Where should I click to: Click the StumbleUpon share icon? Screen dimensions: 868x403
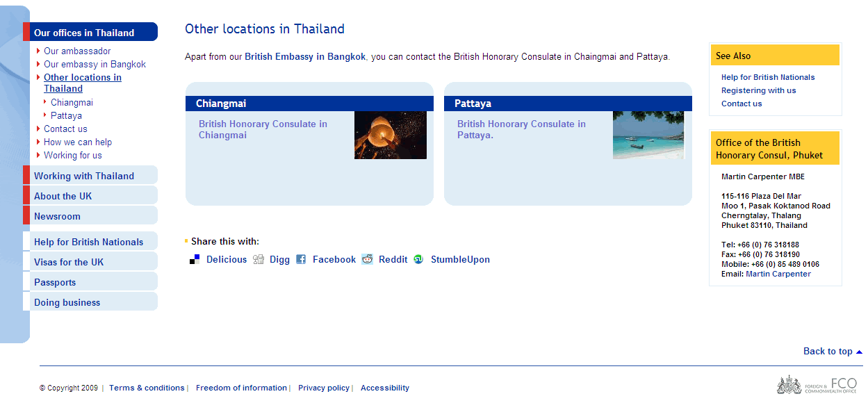[418, 260]
